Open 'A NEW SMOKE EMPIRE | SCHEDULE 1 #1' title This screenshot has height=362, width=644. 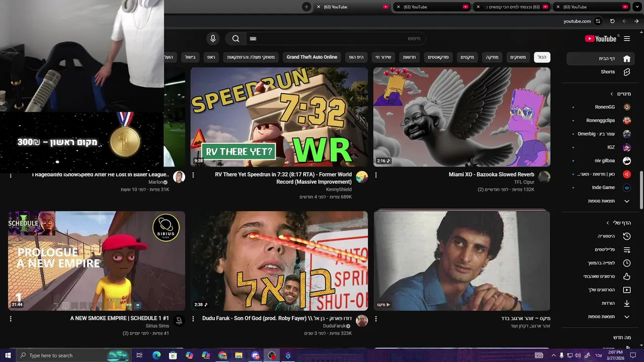click(119, 318)
